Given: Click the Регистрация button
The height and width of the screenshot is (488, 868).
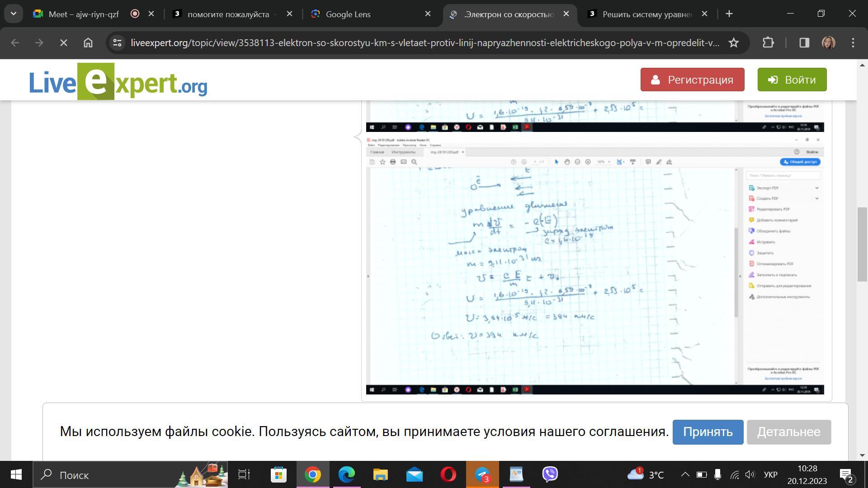Looking at the screenshot, I should [692, 80].
